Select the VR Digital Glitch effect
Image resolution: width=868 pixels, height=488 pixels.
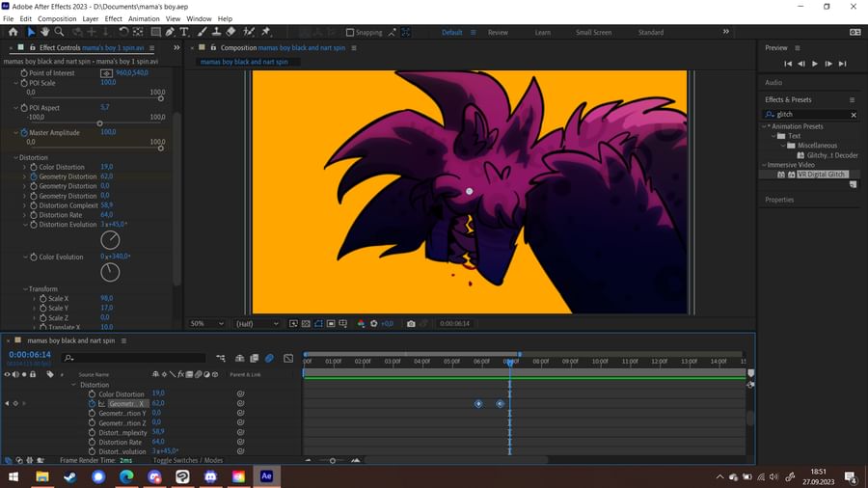click(x=822, y=175)
